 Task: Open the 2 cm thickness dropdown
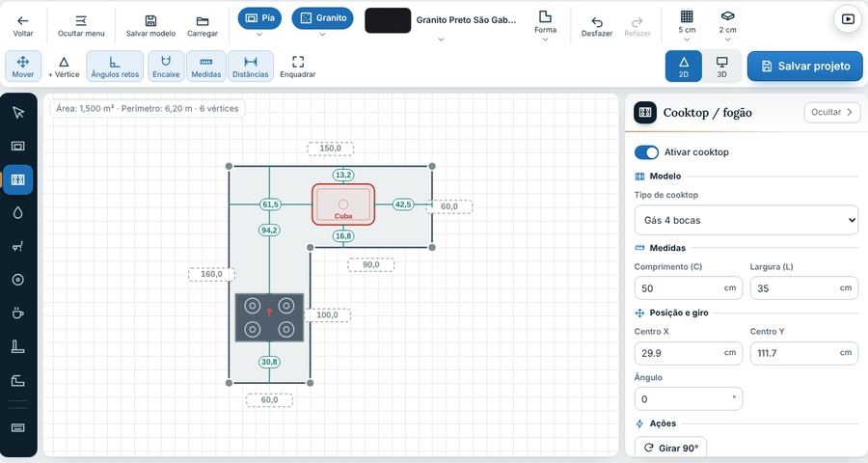[727, 25]
